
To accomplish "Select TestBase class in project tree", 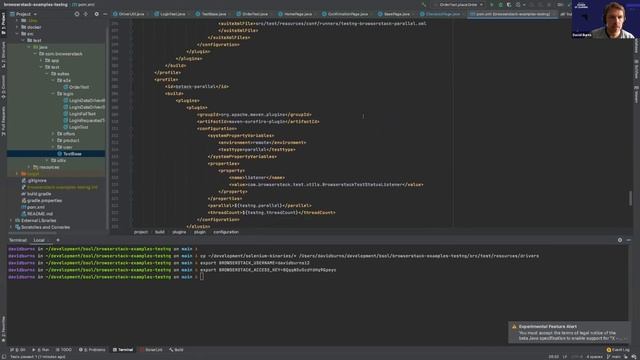I will [69, 153].
